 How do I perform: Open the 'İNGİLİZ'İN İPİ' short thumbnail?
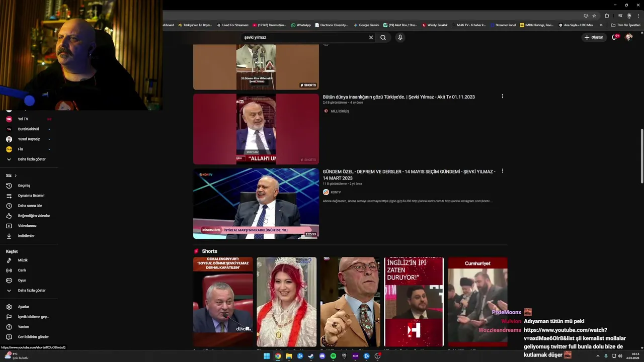(414, 302)
